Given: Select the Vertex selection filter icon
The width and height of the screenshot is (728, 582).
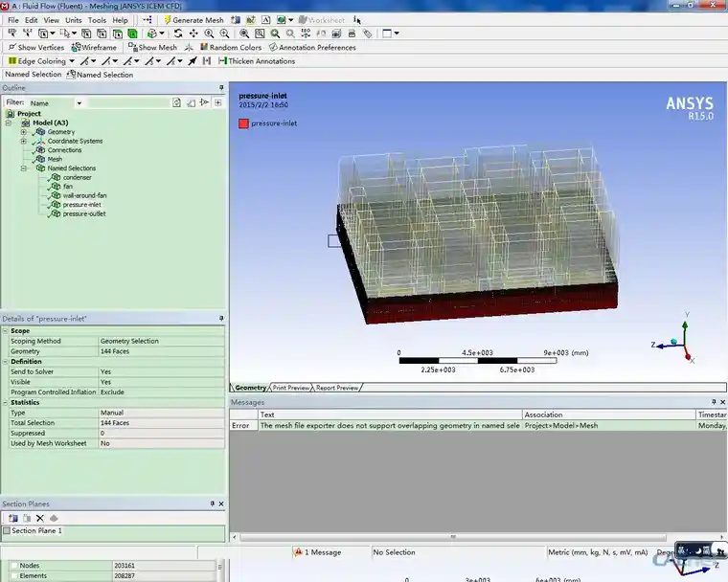Looking at the screenshot, I should (x=86, y=34).
